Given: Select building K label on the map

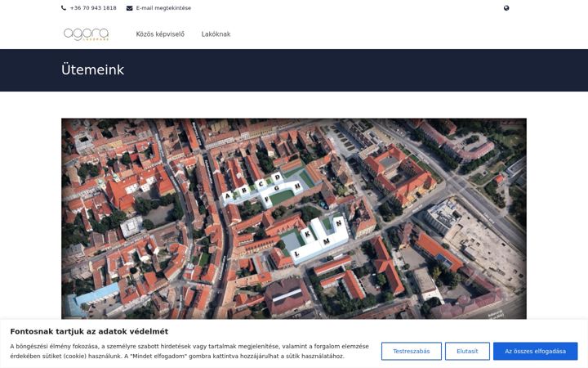Looking at the screenshot, I should point(308,234).
